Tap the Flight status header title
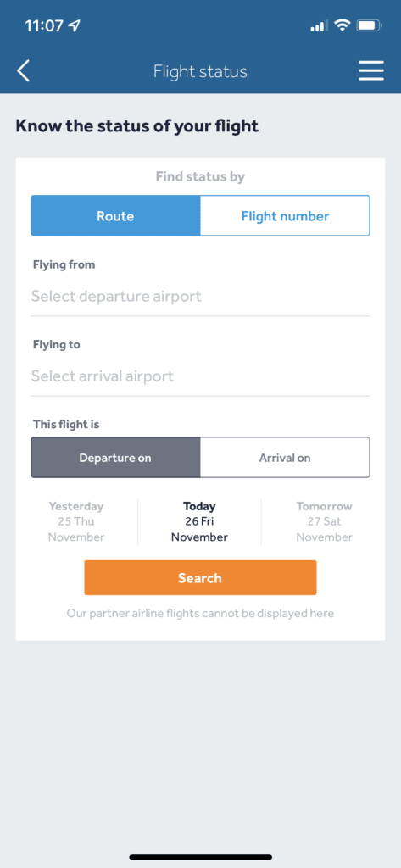This screenshot has height=868, width=401. point(200,71)
